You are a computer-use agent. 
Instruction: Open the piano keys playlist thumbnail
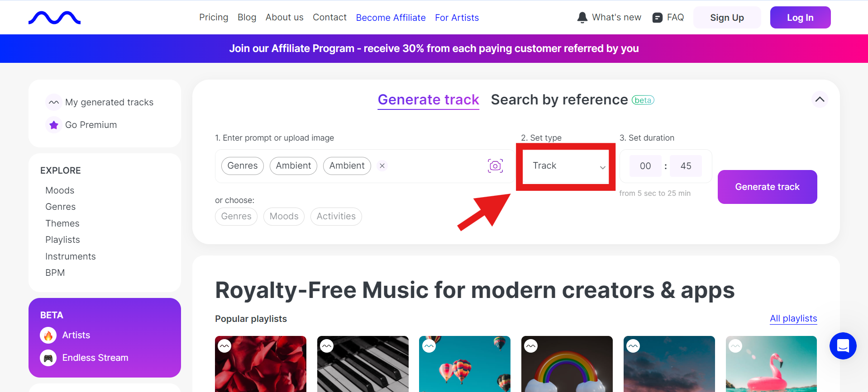pyautogui.click(x=363, y=364)
